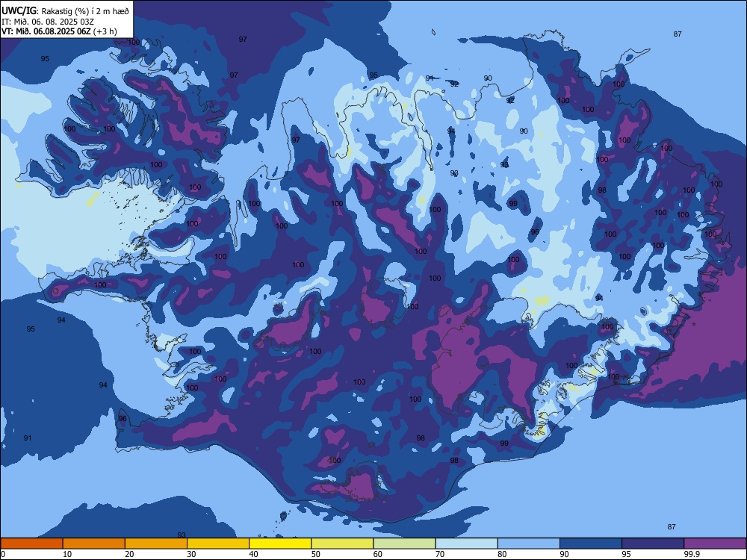Choose the yellow-green 50–60 legend swatch

[x=343, y=544]
